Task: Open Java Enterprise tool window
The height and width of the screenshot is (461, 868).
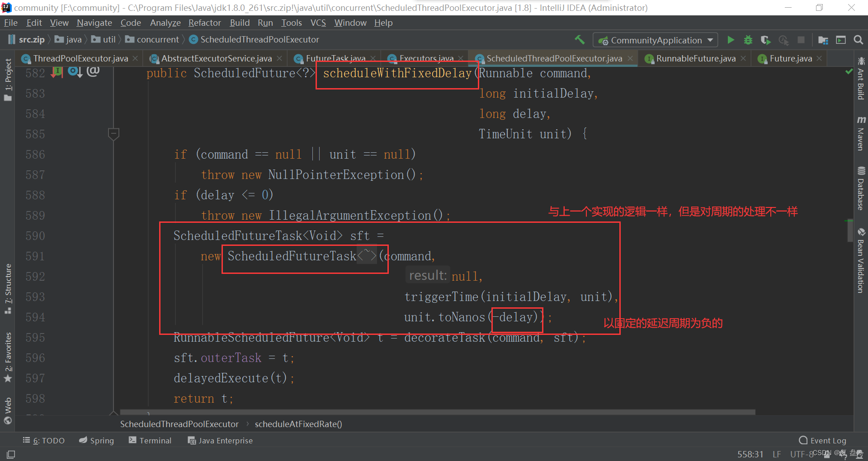Action: tap(220, 440)
